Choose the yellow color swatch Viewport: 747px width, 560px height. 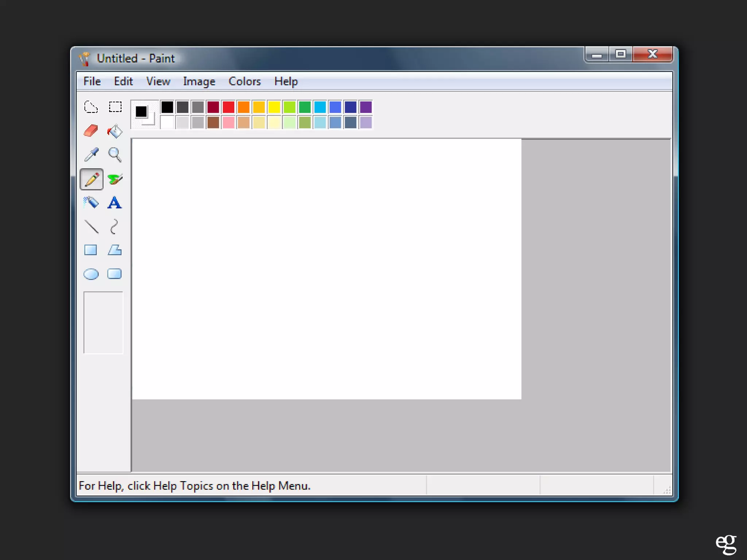(x=274, y=107)
